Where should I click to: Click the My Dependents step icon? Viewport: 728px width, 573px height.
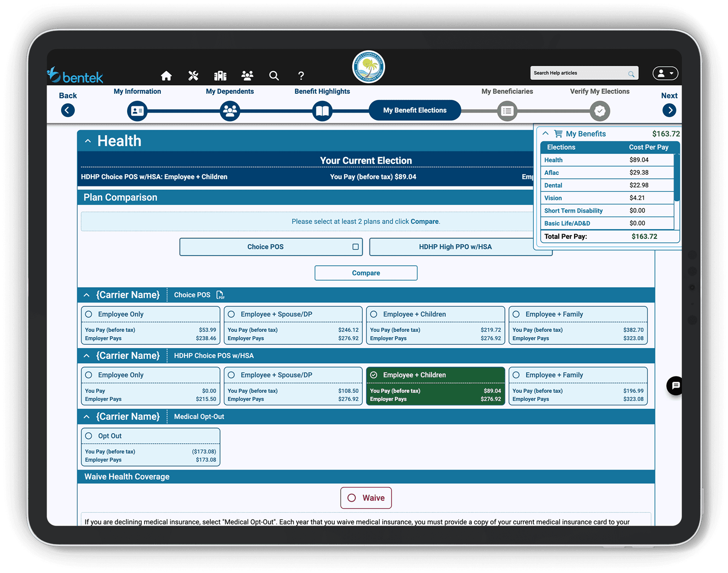point(230,111)
